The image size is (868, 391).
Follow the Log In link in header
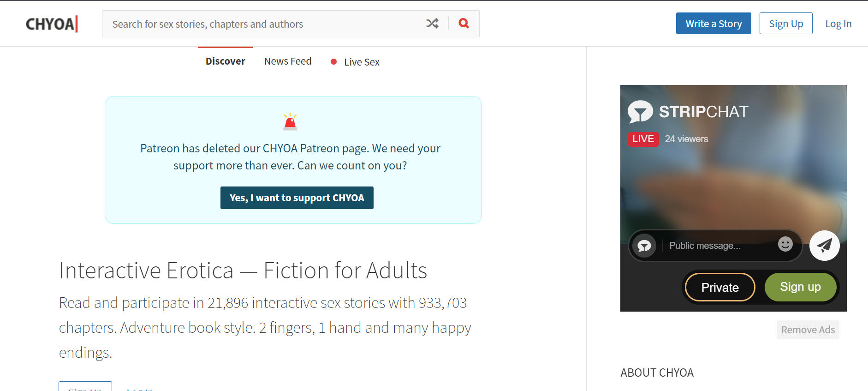click(838, 24)
